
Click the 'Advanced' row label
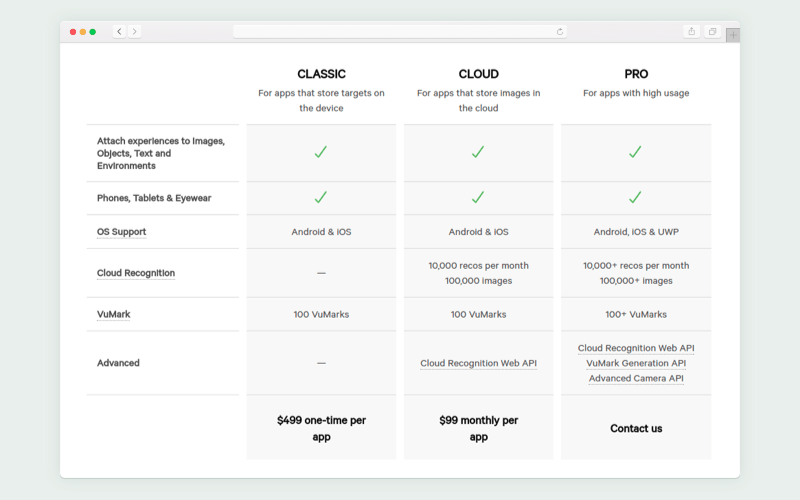118,363
